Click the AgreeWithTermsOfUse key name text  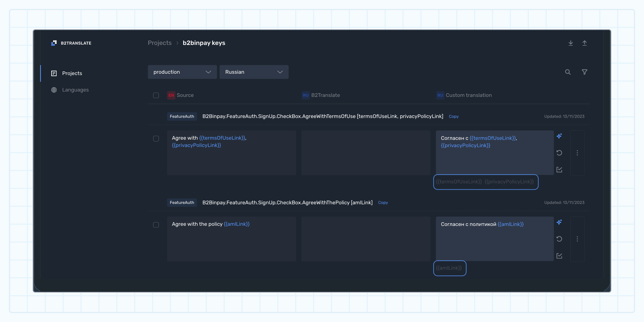(x=323, y=117)
